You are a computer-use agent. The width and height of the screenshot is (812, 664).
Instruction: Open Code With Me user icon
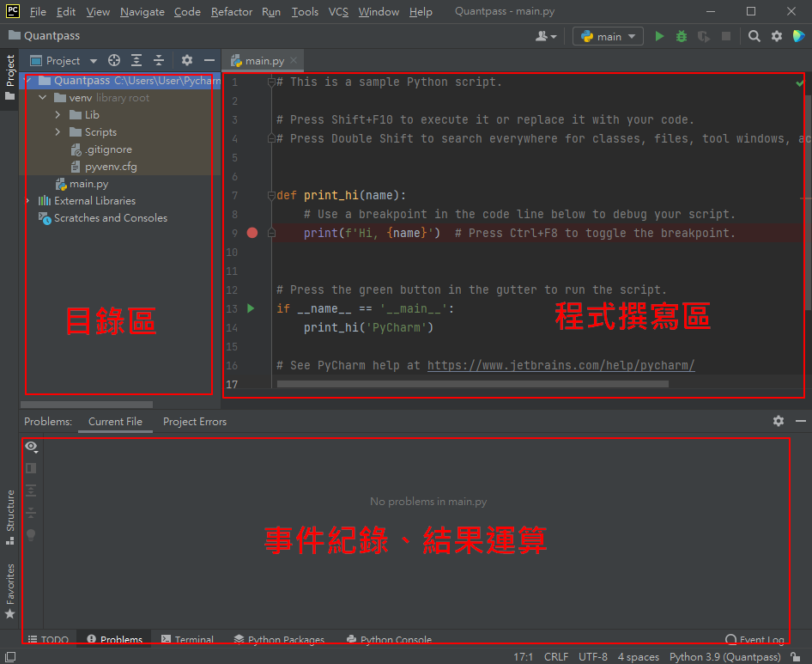click(541, 36)
